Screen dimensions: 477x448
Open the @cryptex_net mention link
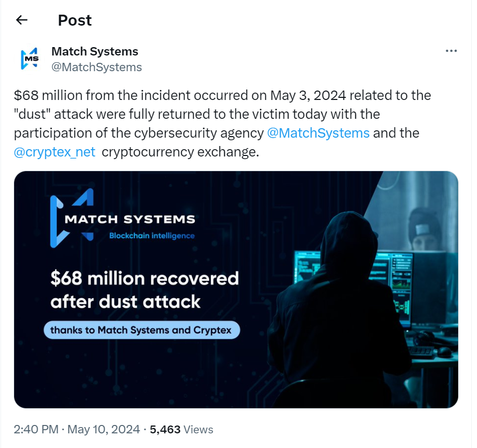coord(55,152)
